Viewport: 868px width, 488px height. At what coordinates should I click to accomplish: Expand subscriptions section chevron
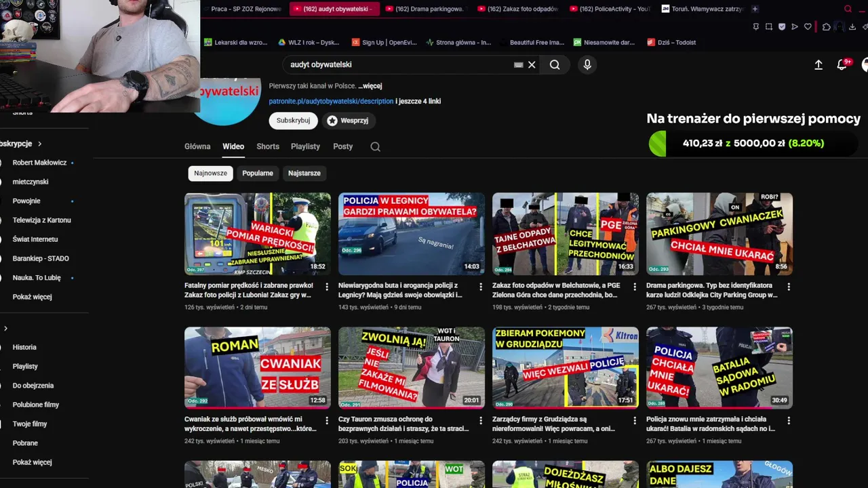(x=39, y=144)
